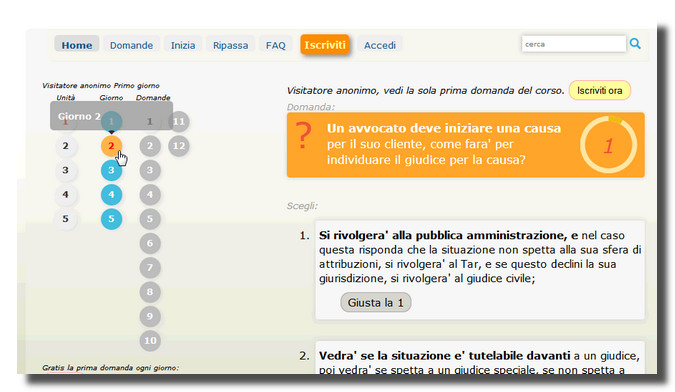Open the Home tab
The image size is (675, 392).
click(77, 45)
